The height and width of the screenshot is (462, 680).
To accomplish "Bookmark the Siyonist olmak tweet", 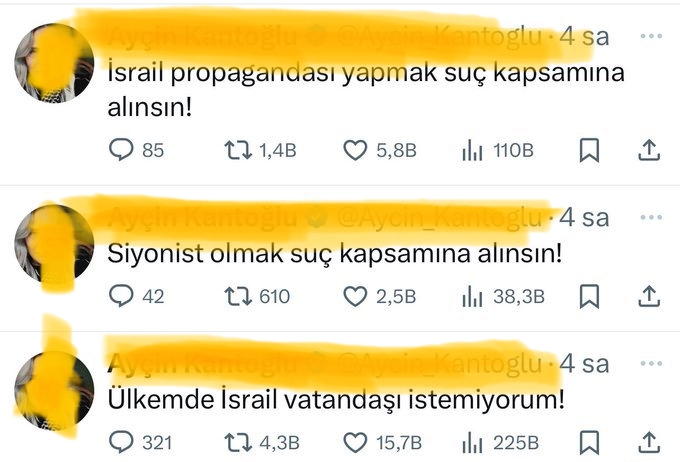I will (589, 296).
